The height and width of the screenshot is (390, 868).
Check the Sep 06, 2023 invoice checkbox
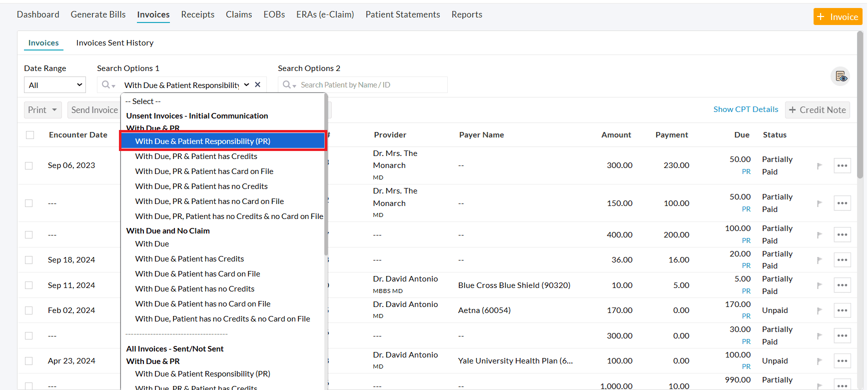(x=29, y=165)
